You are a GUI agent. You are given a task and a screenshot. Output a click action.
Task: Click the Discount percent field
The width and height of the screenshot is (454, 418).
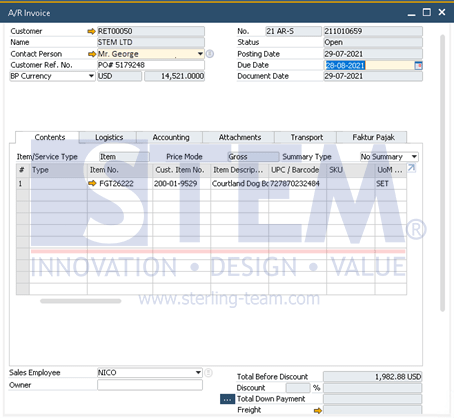pos(298,388)
